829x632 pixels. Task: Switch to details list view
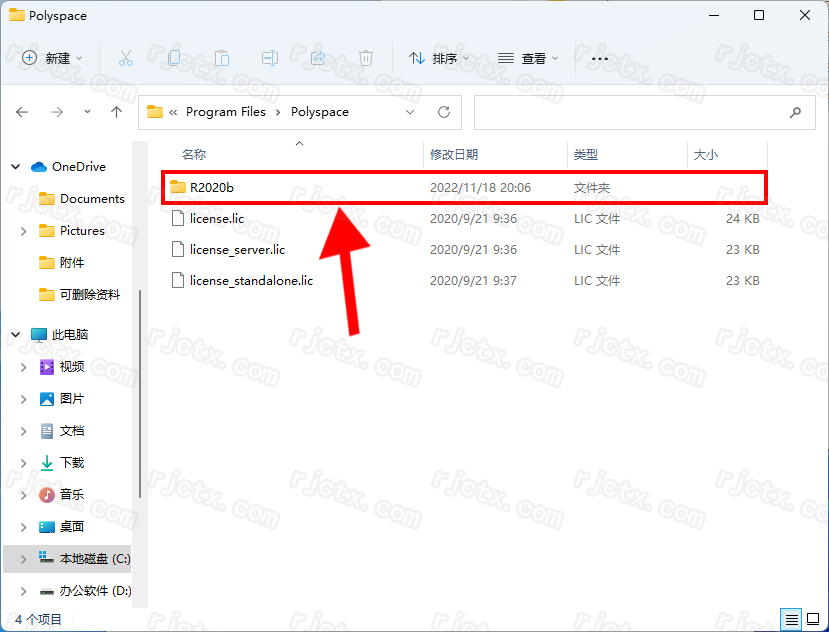pyautogui.click(x=792, y=620)
